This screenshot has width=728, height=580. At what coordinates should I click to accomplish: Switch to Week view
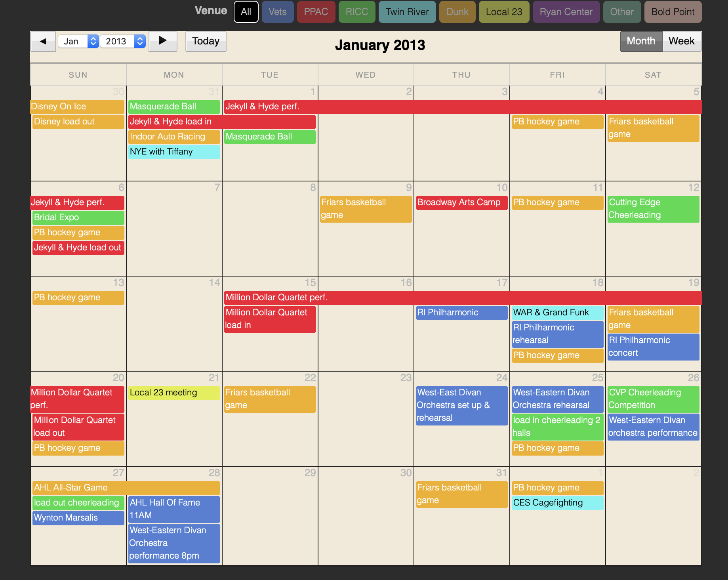click(x=681, y=41)
